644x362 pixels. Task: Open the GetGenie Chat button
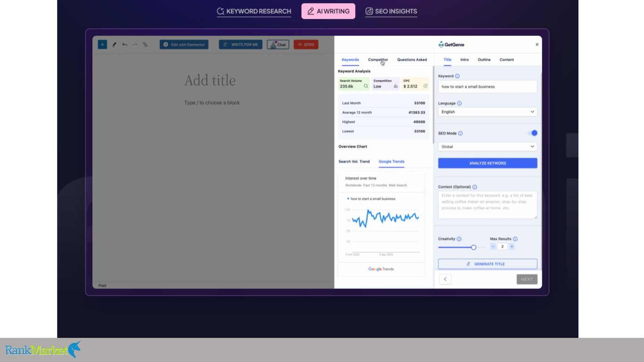coord(278,45)
